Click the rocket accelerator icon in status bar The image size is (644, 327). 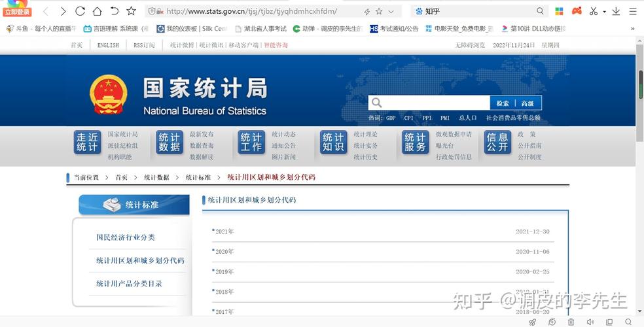tap(532, 322)
